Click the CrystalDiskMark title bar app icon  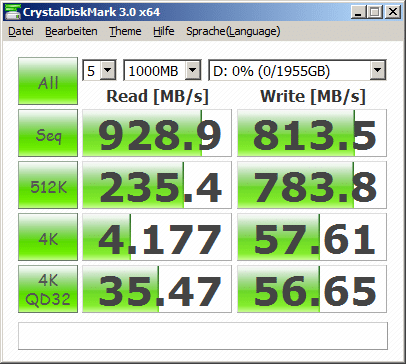point(13,12)
